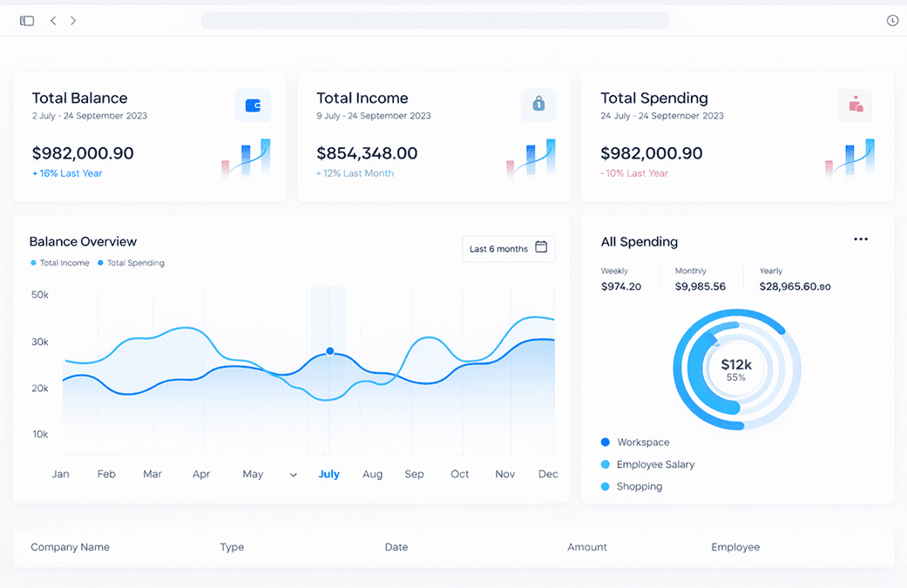This screenshot has height=588, width=907.
Task: Select the Yearly spending tab
Action: tap(795, 280)
